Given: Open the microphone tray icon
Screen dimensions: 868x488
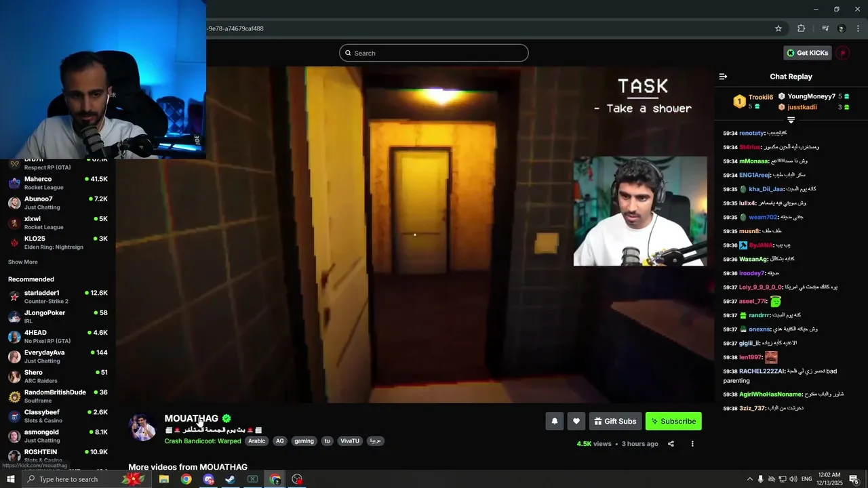Looking at the screenshot, I should [x=760, y=479].
